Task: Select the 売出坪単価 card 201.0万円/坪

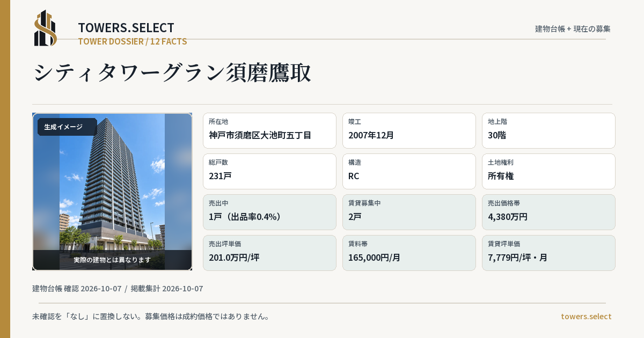Action: click(x=269, y=253)
